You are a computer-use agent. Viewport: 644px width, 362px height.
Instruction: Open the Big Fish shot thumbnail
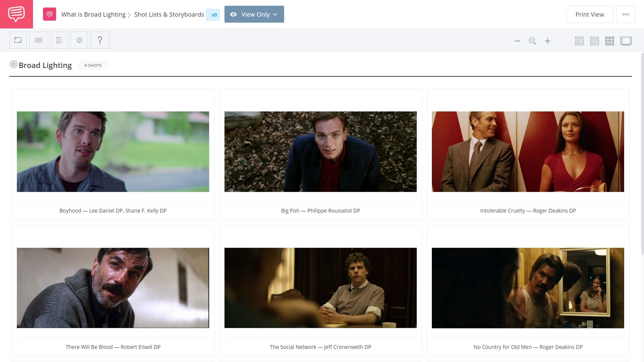[x=320, y=152]
